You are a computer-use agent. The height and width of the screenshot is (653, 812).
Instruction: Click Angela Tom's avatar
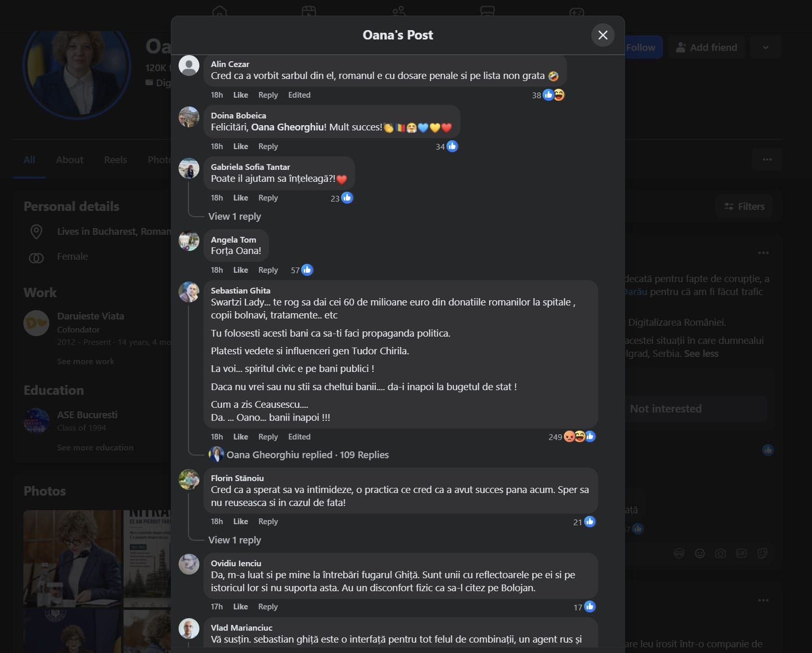[189, 241]
